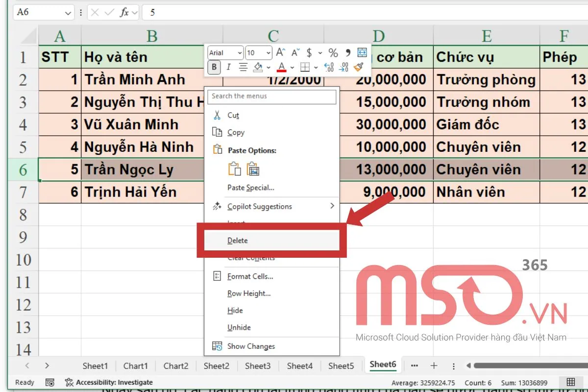Screen dimensions: 588x392
Task: Click the Insert Function fx icon
Action: pyautogui.click(x=126, y=13)
